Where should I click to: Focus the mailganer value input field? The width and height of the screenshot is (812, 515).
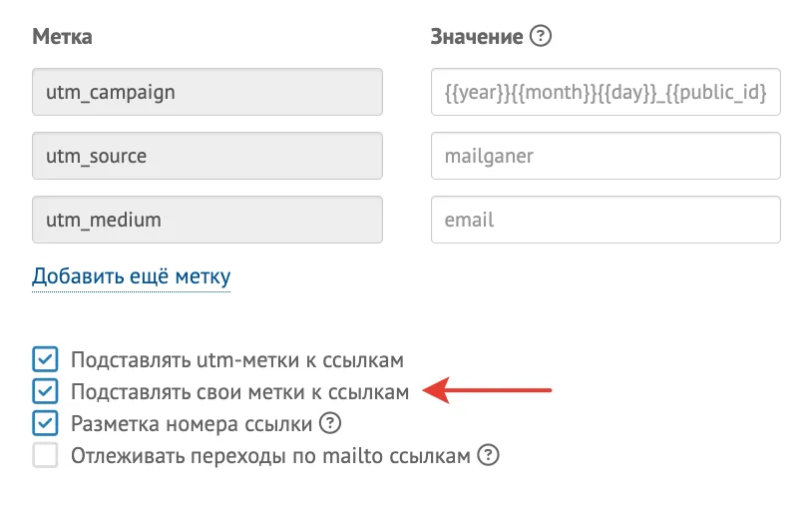click(x=606, y=156)
